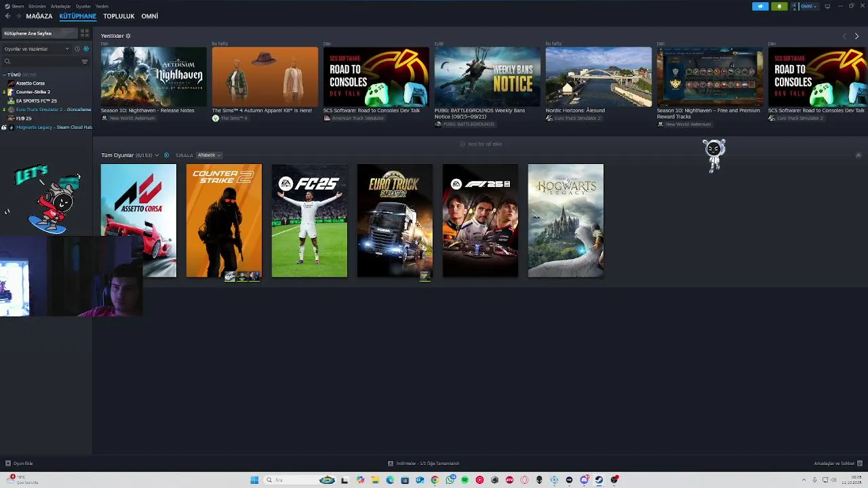868x488 pixels.
Task: Open Windows Start button on taskbar
Action: 254,480
